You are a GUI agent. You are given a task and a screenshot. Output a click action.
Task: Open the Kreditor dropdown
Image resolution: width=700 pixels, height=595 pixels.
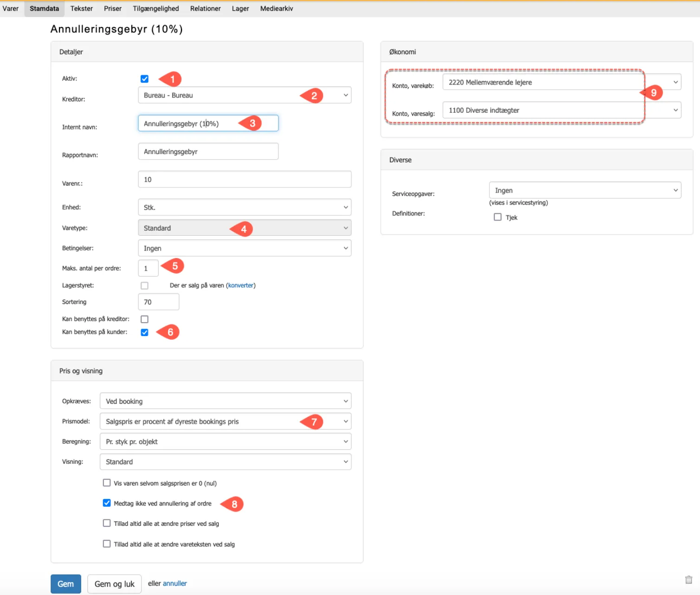pos(244,96)
